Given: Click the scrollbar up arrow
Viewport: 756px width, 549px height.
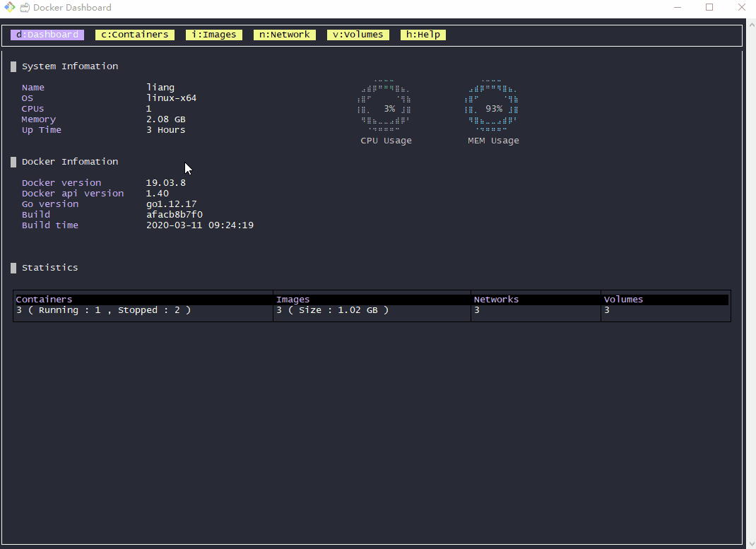Looking at the screenshot, I should tap(751, 23).
